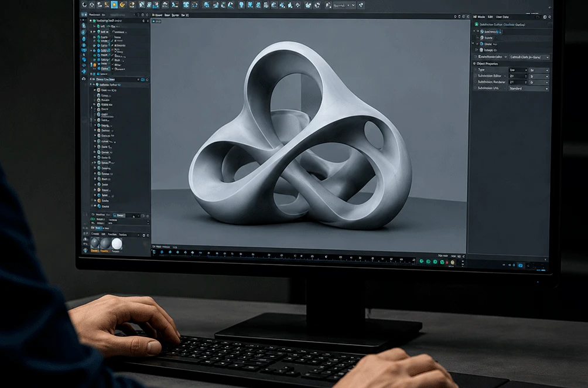Open the wide dropdown in the top toolbar
Image resolution: width=588 pixels, height=388 pixels.
point(344,5)
